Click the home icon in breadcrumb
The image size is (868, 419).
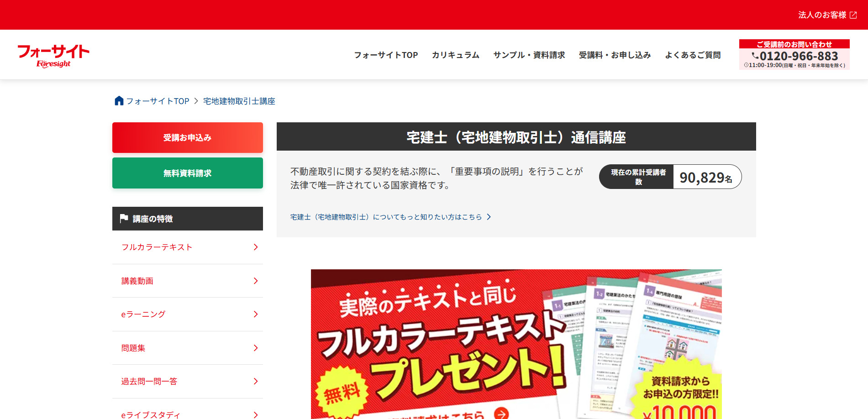tap(119, 101)
